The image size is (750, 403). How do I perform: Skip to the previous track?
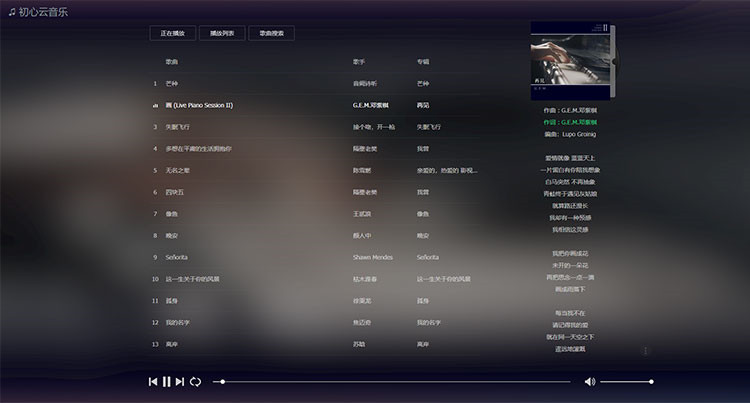(153, 381)
